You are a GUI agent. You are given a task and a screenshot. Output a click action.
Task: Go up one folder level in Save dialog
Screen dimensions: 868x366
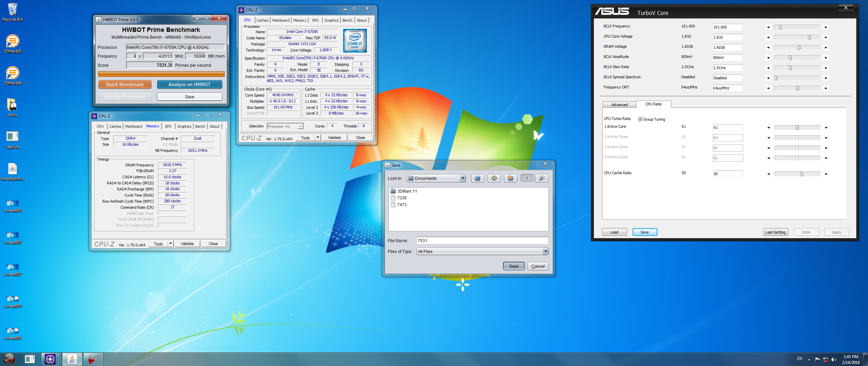point(477,178)
